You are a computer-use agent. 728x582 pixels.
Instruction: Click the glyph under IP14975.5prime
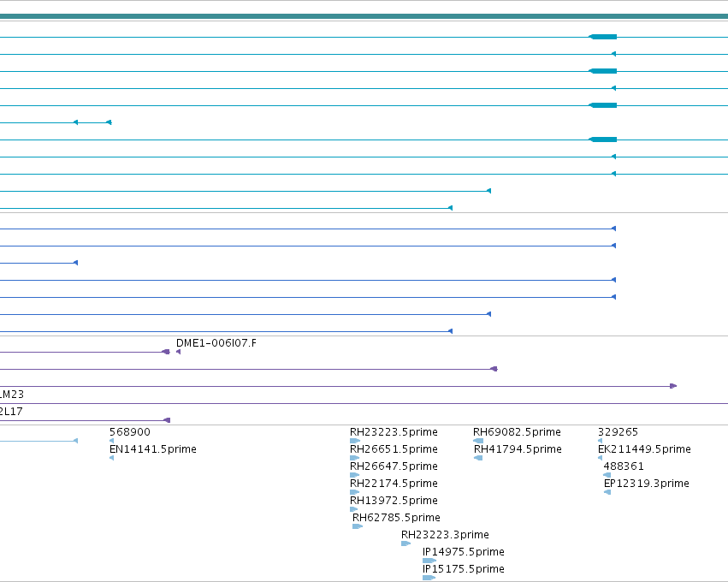[x=429, y=561]
